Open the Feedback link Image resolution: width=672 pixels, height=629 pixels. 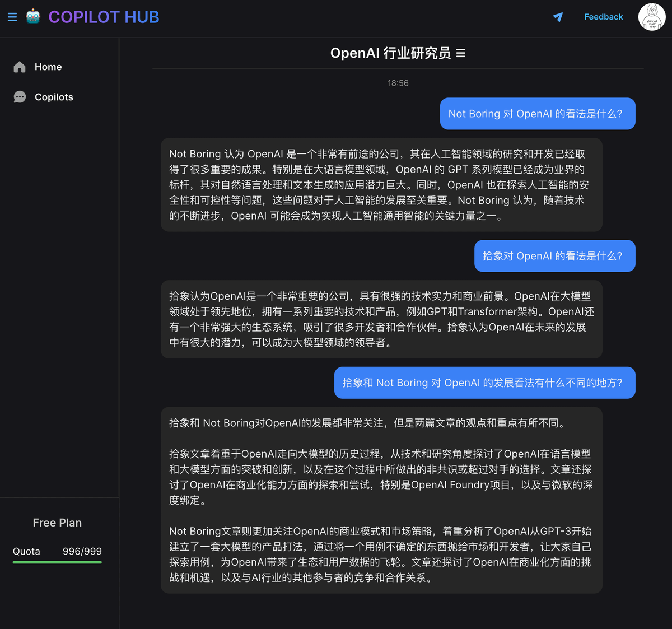(x=603, y=17)
